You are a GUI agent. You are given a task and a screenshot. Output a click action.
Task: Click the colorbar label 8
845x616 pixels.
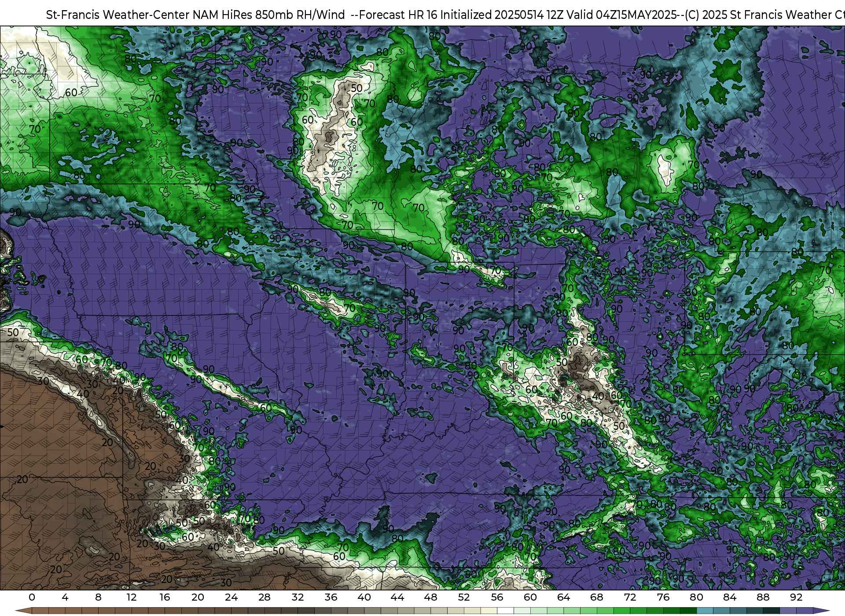pos(98,597)
